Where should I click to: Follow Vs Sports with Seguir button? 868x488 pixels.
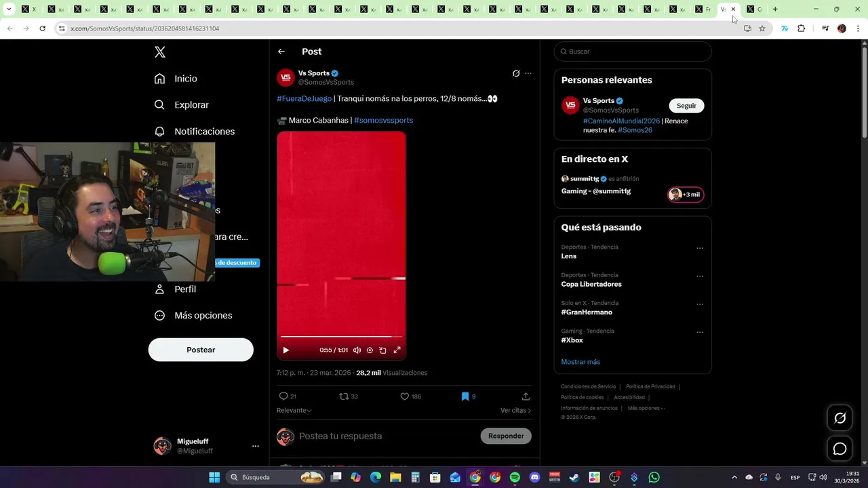coord(686,106)
